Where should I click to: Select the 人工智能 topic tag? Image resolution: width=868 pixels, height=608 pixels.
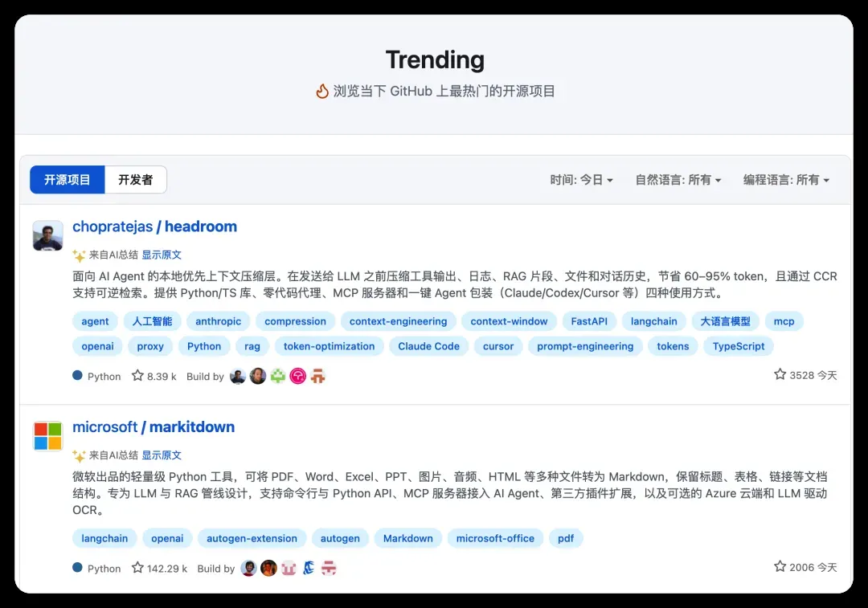(152, 321)
